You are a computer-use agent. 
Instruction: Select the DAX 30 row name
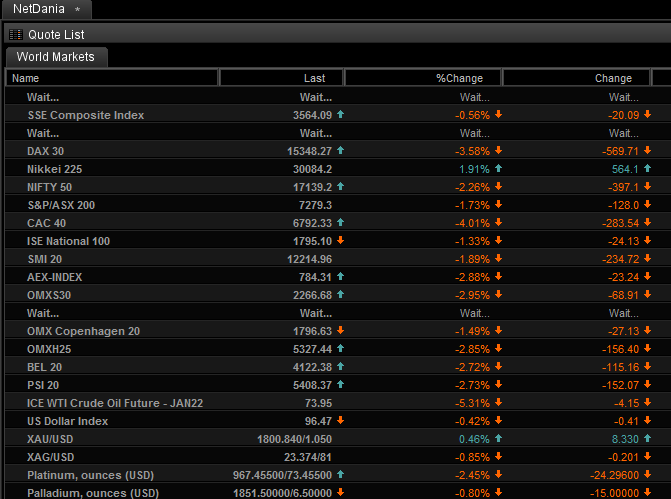[45, 151]
